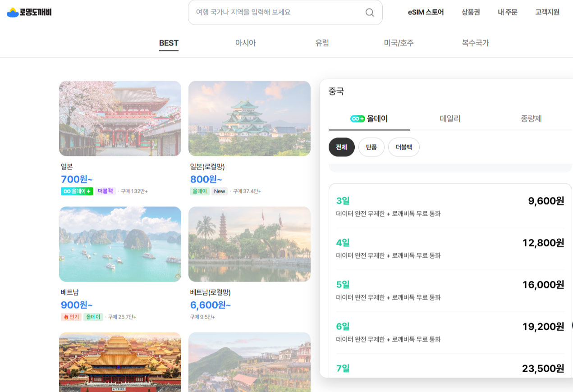
Task: Click the New badge under 일본(로컬망)
Action: tap(220, 191)
